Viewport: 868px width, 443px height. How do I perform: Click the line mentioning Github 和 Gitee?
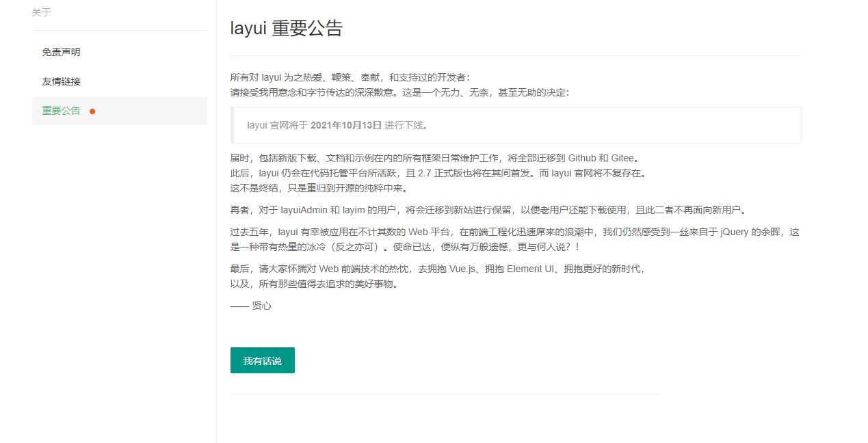click(x=435, y=158)
